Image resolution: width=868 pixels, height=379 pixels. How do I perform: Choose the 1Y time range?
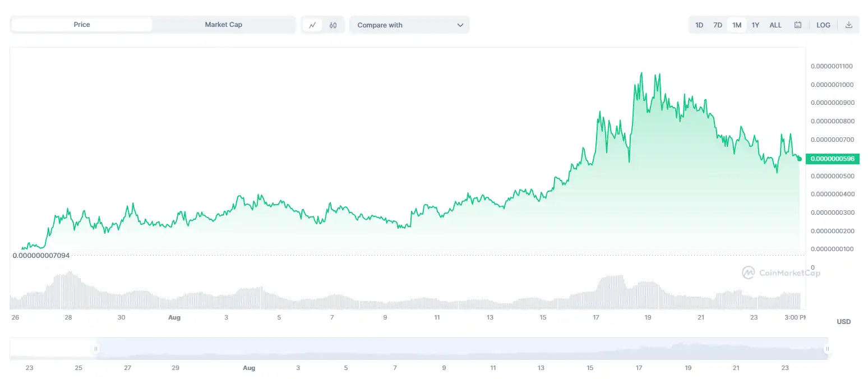click(755, 25)
